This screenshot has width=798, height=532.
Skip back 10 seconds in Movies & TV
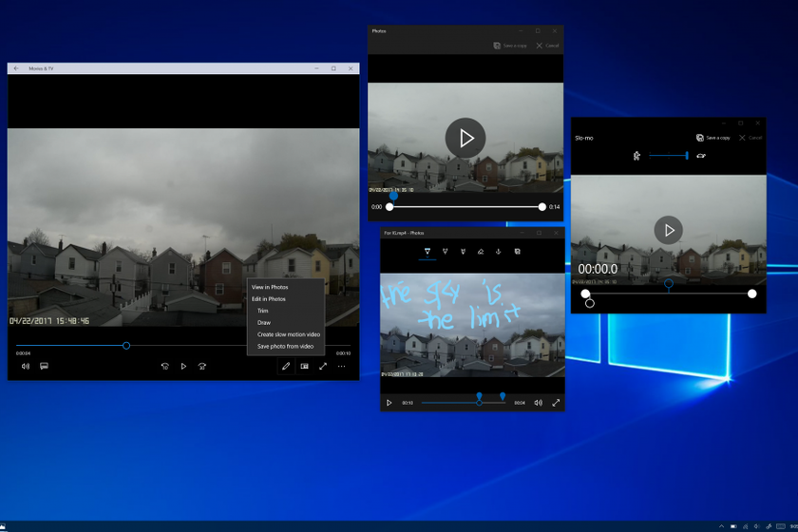click(165, 366)
